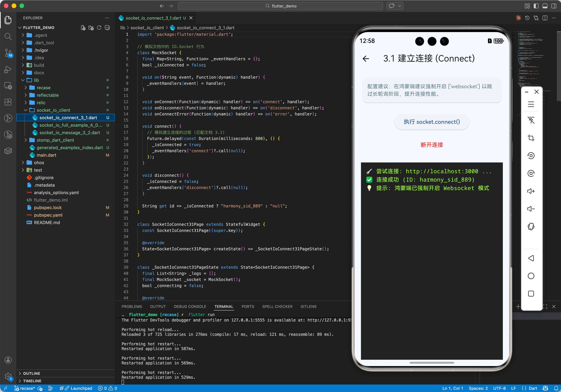Toggle secondary side bar layout icon
The image size is (561, 392).
554,6
